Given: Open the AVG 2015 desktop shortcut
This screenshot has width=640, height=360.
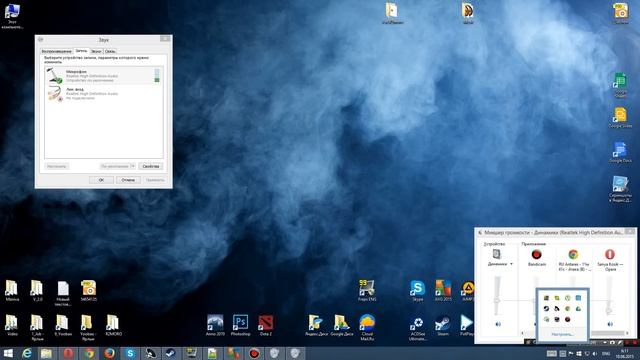Looking at the screenshot, I should point(443,291).
